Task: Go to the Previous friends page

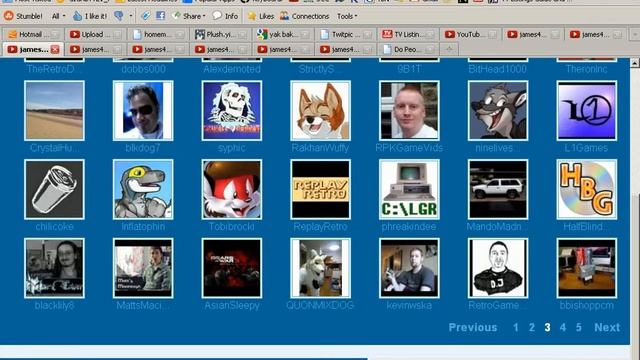Action: tap(473, 327)
